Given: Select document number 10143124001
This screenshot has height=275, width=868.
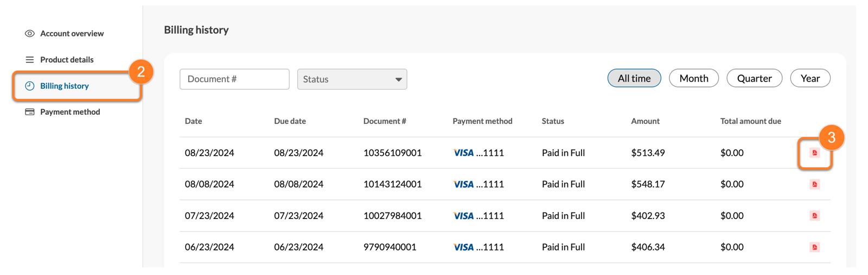Looking at the screenshot, I should [x=392, y=184].
